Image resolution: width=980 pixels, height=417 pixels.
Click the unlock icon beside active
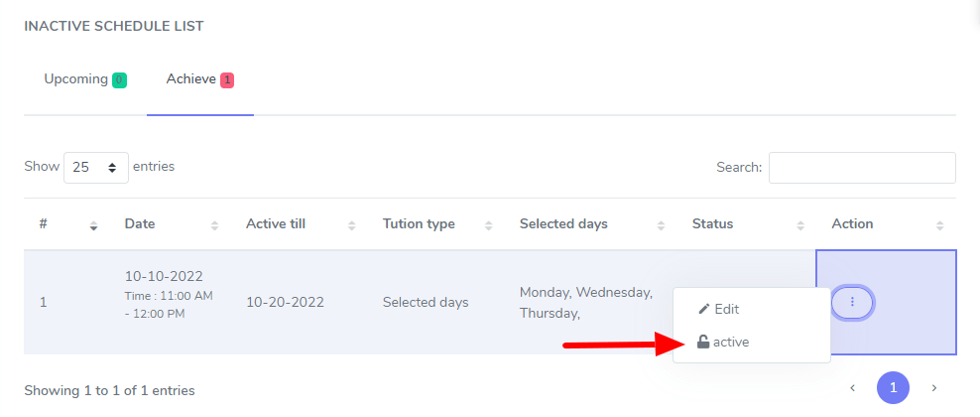703,342
